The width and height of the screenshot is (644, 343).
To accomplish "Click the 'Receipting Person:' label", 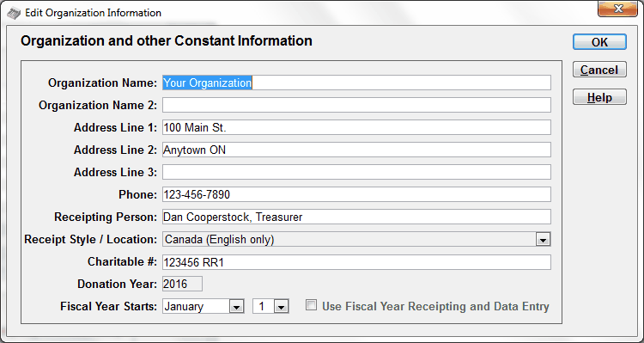I will (106, 217).
